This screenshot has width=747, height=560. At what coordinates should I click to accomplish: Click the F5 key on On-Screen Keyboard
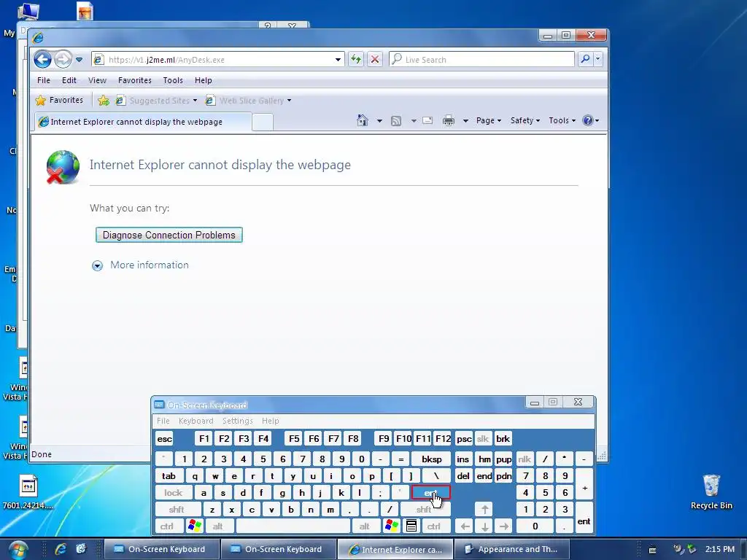click(294, 438)
